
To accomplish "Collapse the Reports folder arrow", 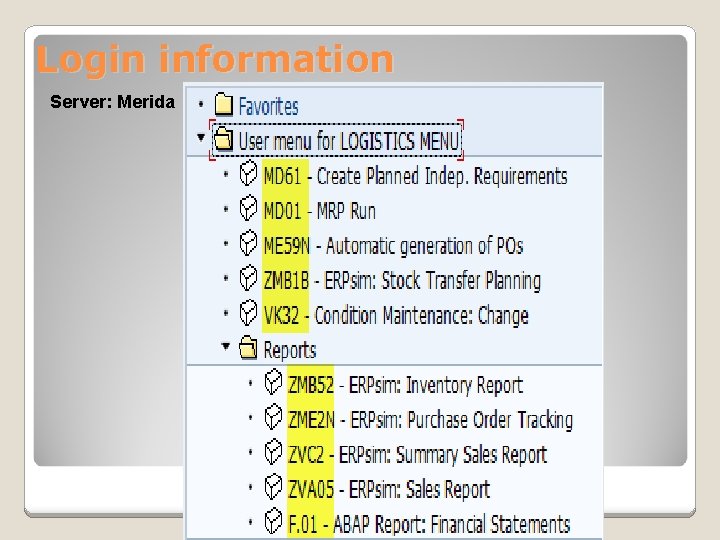I will pyautogui.click(x=225, y=346).
